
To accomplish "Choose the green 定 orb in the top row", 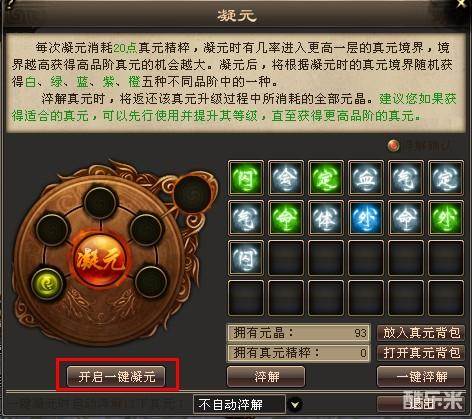I will (326, 178).
